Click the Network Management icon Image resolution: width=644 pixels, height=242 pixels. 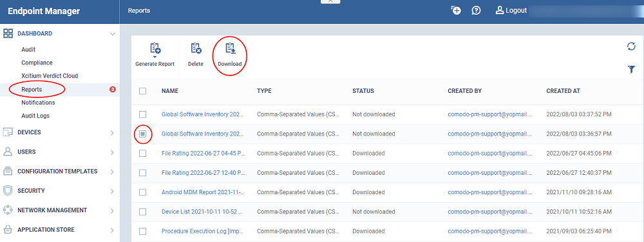(8, 210)
